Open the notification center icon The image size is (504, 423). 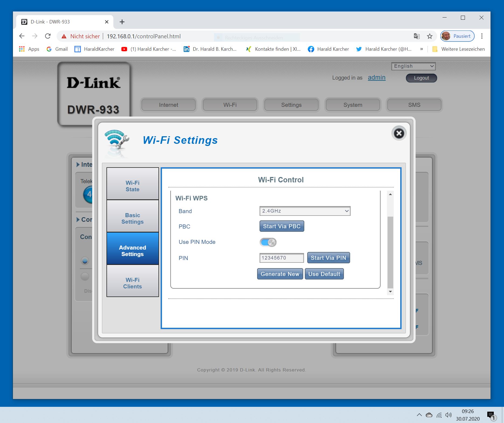click(491, 415)
